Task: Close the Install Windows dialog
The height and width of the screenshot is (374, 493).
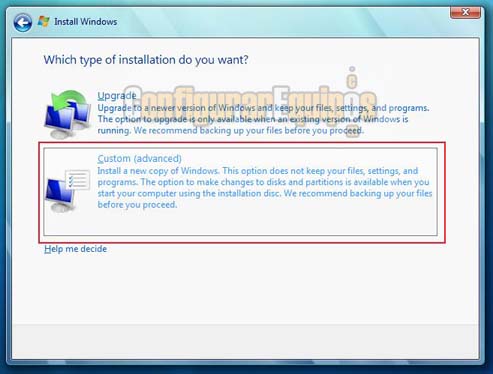Action: [x=465, y=12]
